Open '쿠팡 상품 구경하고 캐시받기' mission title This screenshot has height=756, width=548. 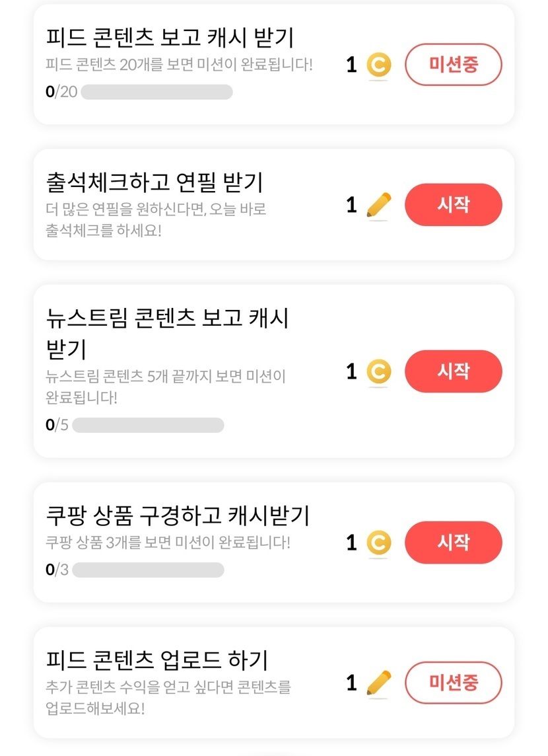[x=178, y=515]
